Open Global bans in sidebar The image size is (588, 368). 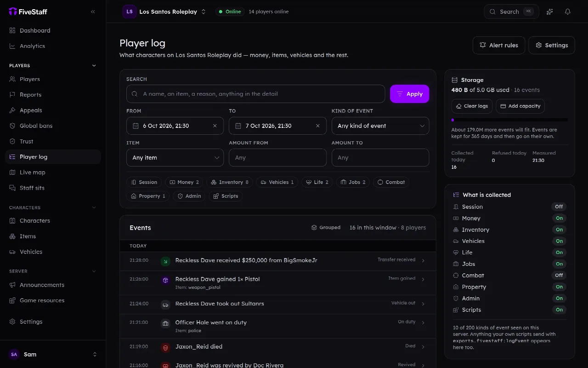pos(53,126)
